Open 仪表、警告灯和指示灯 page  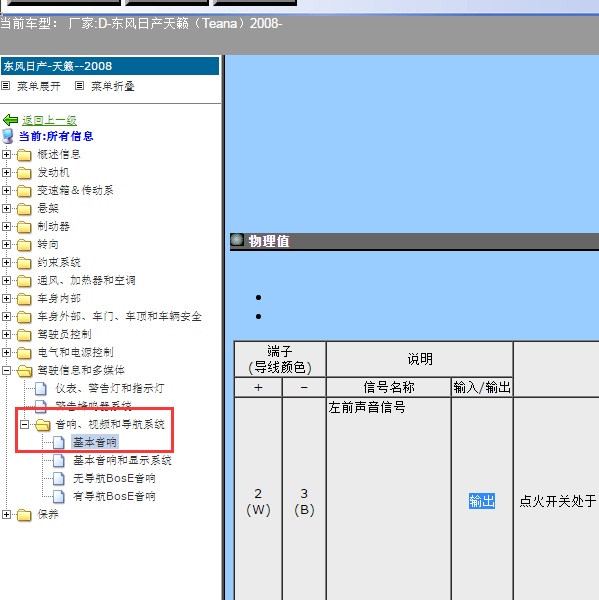(x=110, y=388)
